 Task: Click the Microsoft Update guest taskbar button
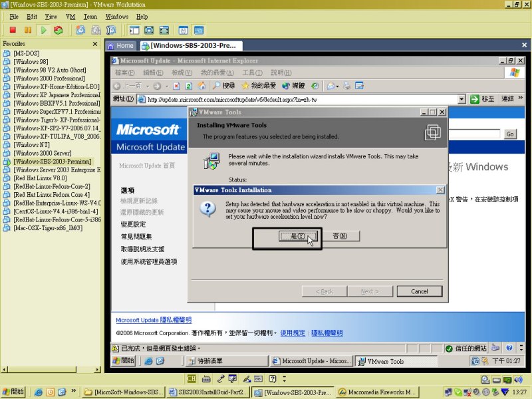point(311,361)
